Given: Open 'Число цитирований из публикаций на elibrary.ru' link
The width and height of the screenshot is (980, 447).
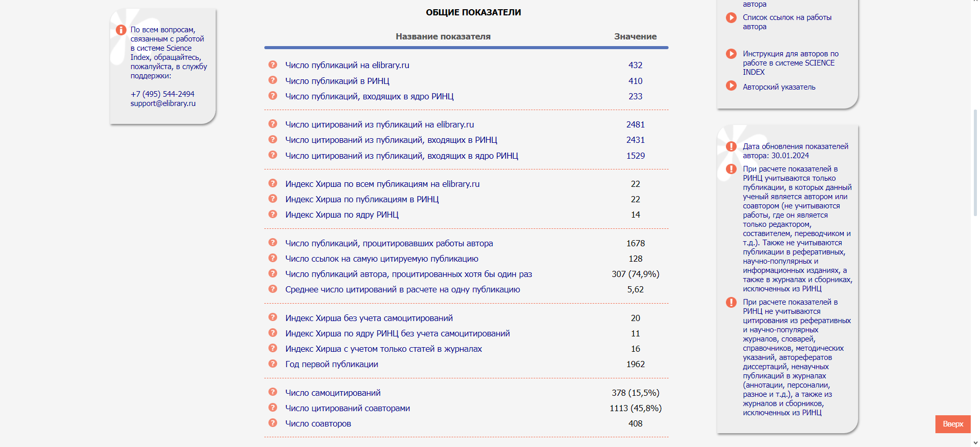Looking at the screenshot, I should click(x=380, y=124).
